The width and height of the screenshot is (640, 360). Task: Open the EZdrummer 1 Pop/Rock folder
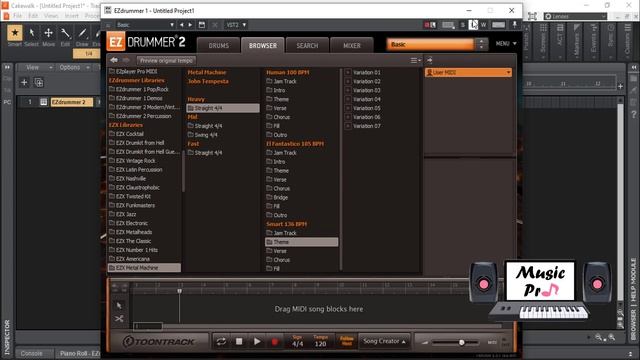tap(142, 89)
